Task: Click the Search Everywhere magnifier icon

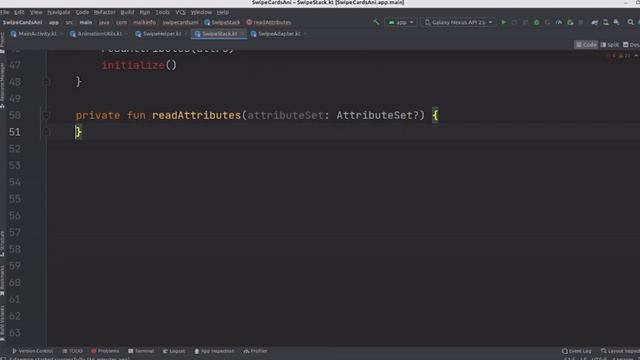Action: [x=631, y=22]
